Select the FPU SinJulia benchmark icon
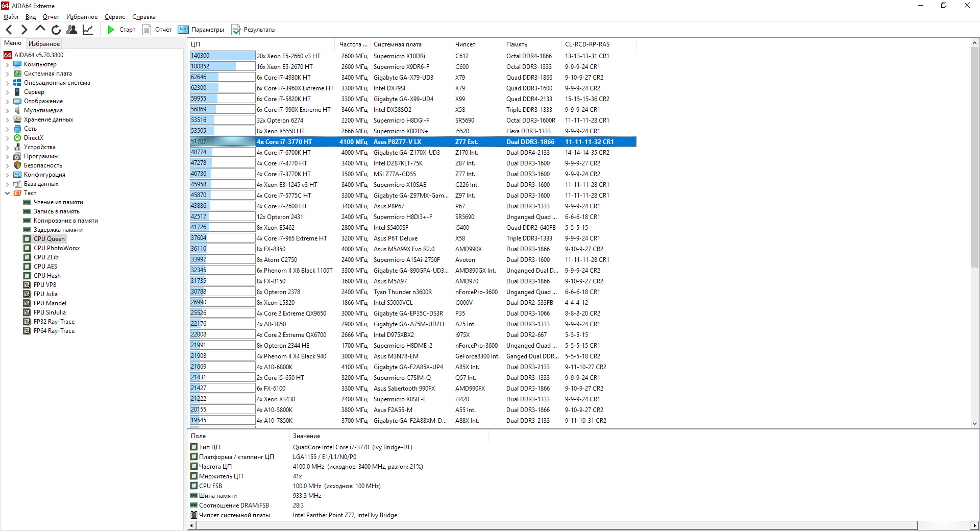This screenshot has width=980, height=531. pyautogui.click(x=27, y=312)
